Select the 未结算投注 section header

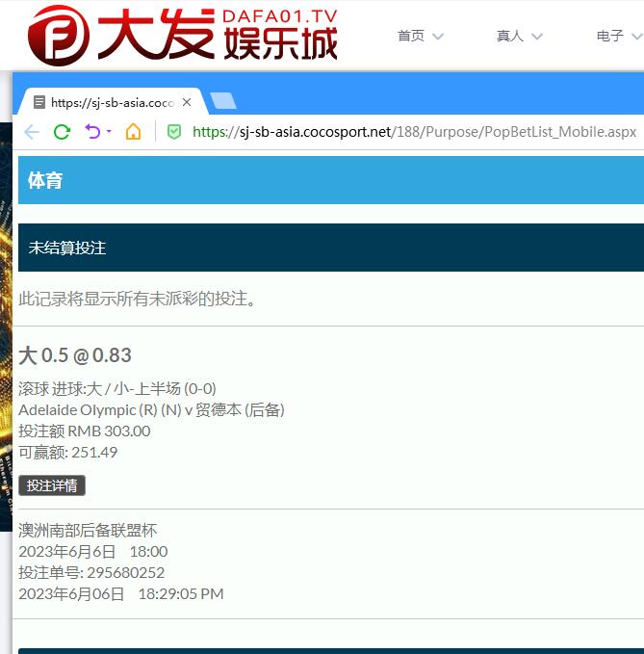pyautogui.click(x=67, y=248)
